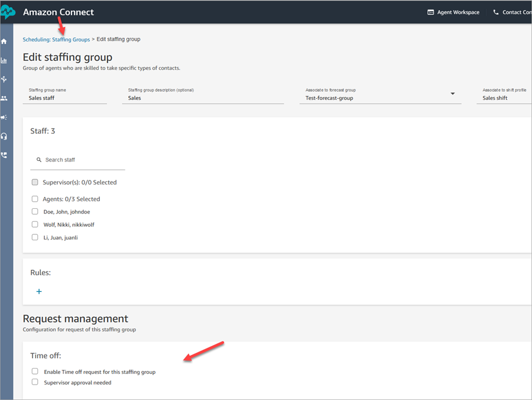Screen dimensions: 532x400
Task: Click the Staffing group name field
Action: pyautogui.click(x=65, y=98)
